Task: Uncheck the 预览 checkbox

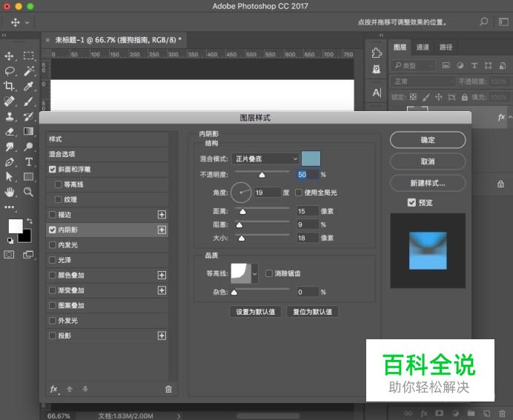Action: (411, 203)
